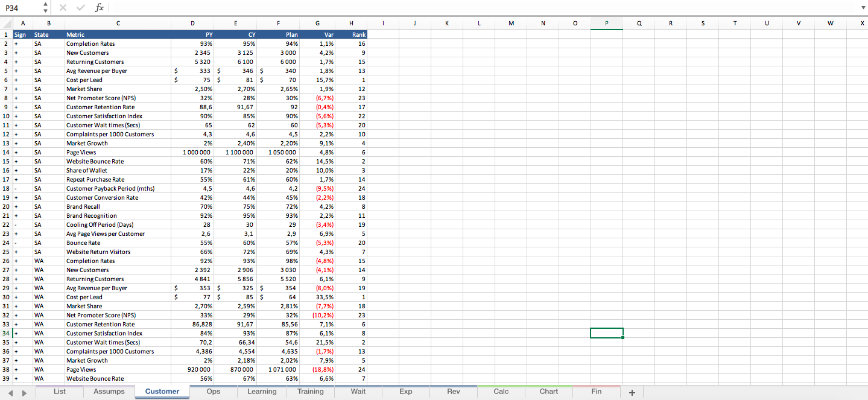Switch to the Ops sheet tab

click(x=213, y=391)
